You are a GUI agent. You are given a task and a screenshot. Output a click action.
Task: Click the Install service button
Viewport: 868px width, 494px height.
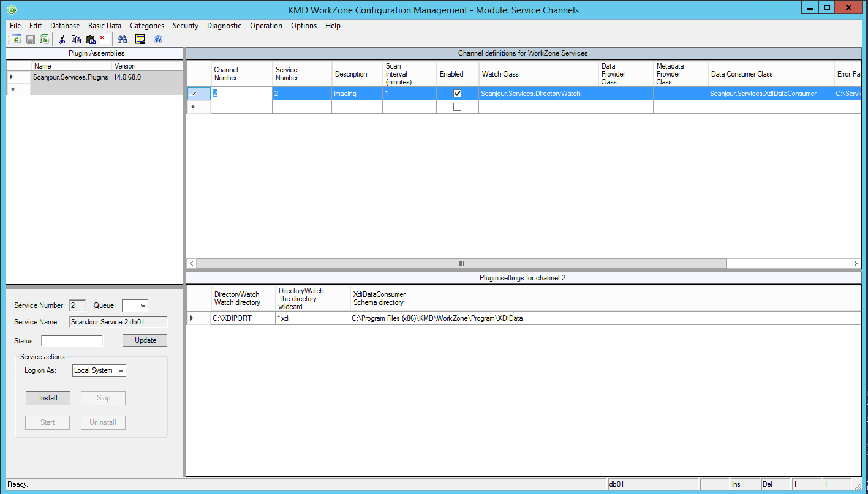pyautogui.click(x=48, y=398)
